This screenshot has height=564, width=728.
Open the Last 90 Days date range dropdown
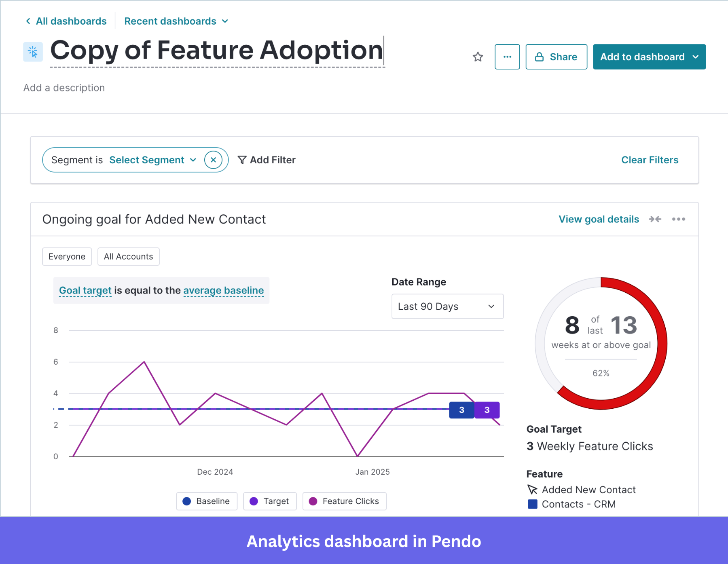click(447, 306)
